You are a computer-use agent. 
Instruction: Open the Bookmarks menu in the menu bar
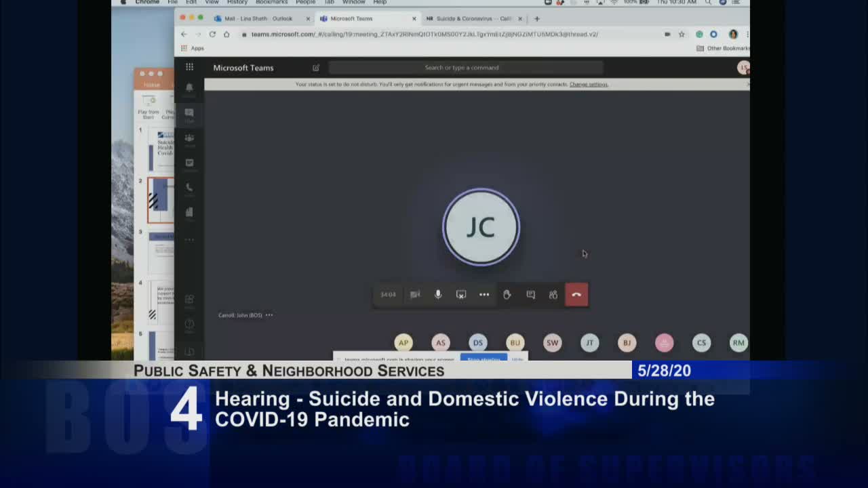click(x=271, y=2)
